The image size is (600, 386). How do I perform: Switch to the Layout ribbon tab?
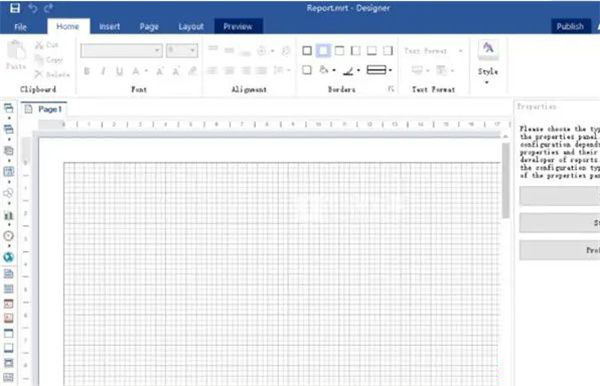(191, 26)
